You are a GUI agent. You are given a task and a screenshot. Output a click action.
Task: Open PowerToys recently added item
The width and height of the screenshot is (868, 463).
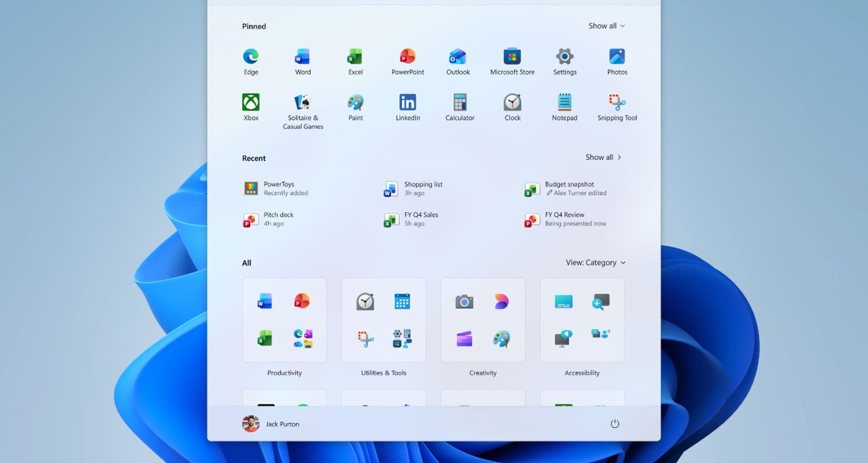click(x=276, y=188)
